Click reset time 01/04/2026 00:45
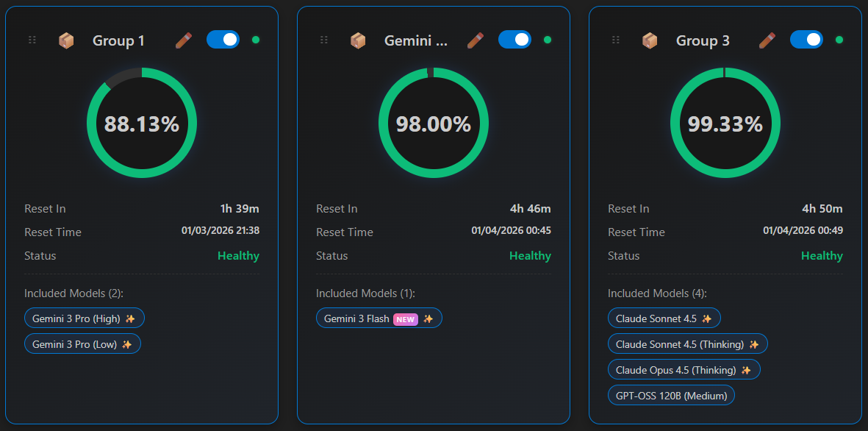This screenshot has width=868, height=431. click(x=511, y=230)
